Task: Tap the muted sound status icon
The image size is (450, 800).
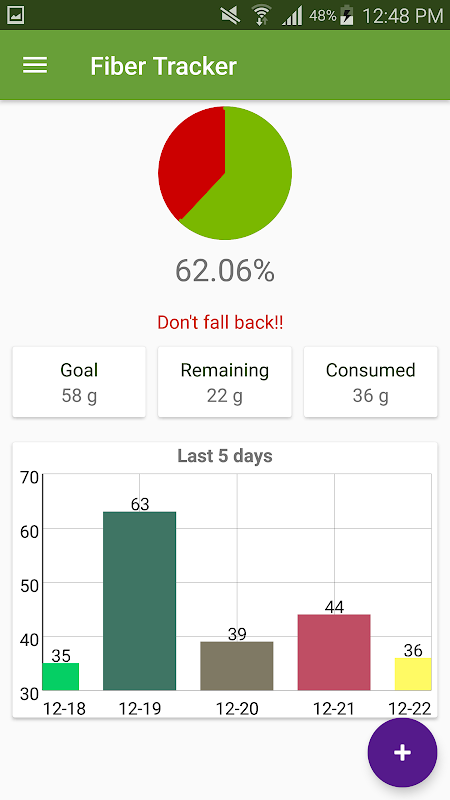Action: tap(230, 16)
